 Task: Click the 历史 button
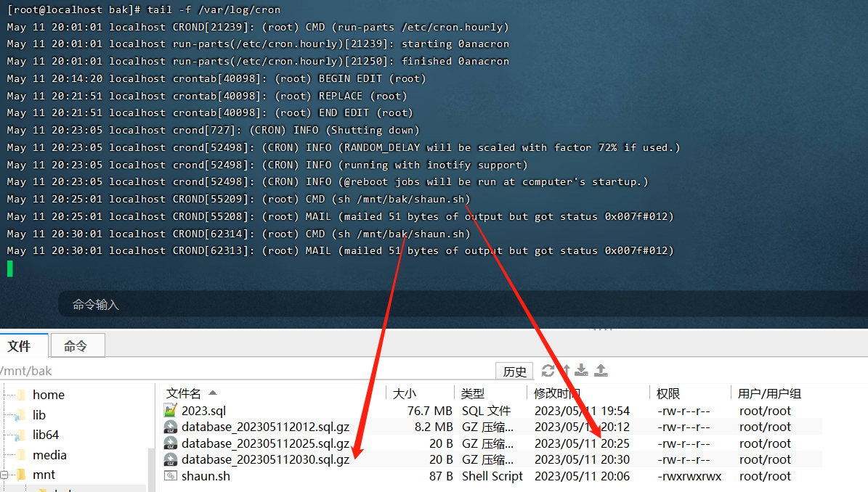coord(514,372)
